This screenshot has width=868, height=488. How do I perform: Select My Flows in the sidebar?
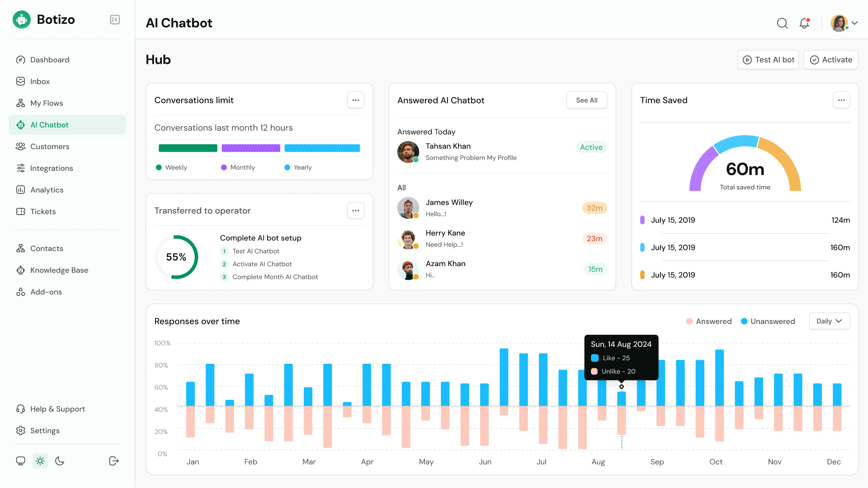click(x=46, y=103)
